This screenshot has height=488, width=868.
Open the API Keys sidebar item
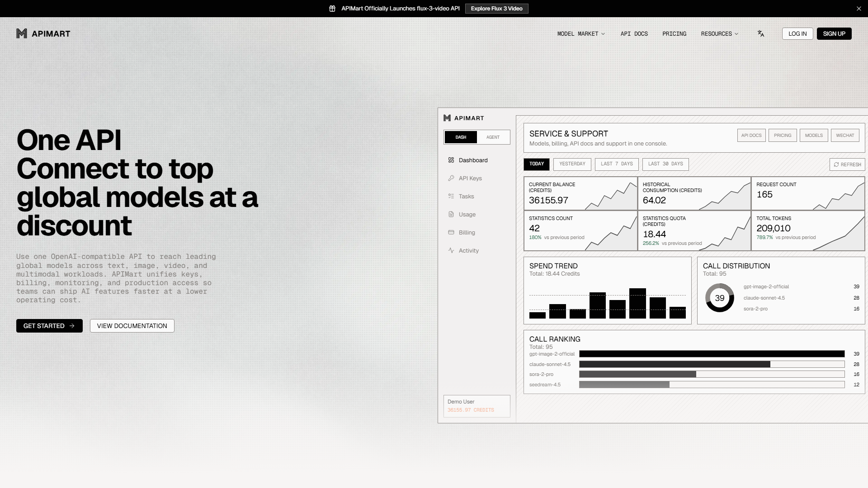point(477,178)
